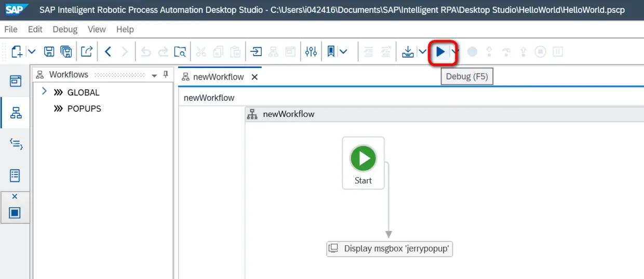Click the Undo toolbar icon
The height and width of the screenshot is (279, 644).
click(146, 51)
